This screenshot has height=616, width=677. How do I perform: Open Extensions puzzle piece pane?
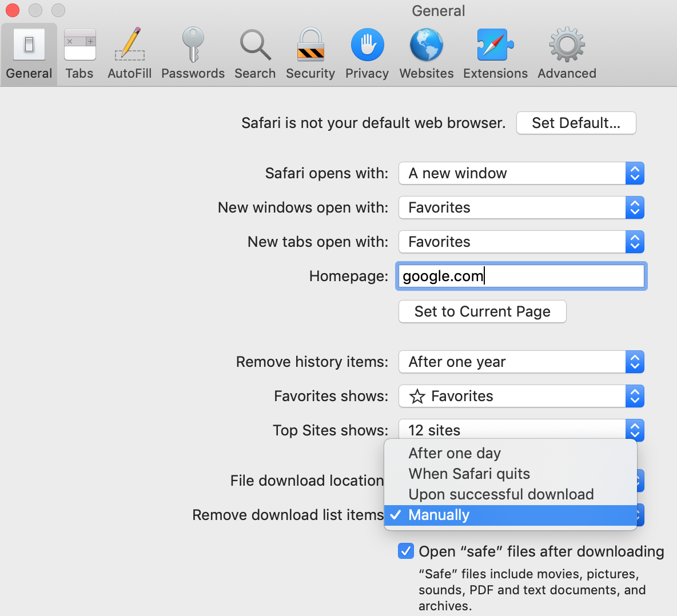[x=495, y=54]
